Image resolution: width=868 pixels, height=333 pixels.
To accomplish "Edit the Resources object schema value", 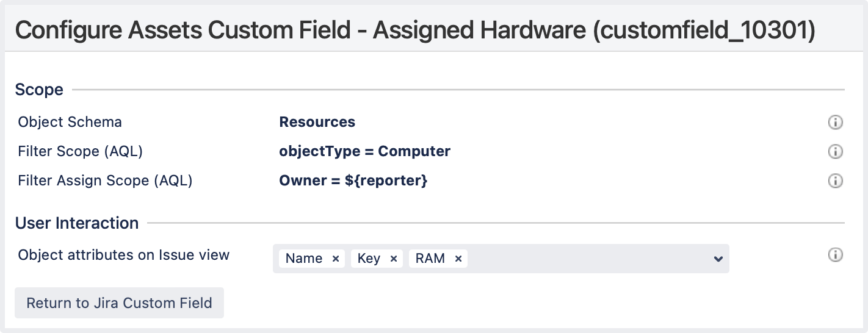I will coord(317,122).
